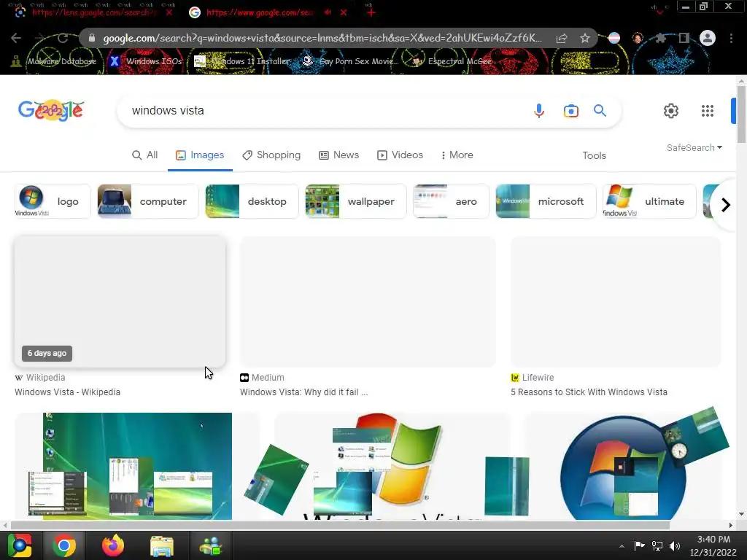Open Windows Vista - Wikipedia result link
This screenshot has width=747, height=560.
pyautogui.click(x=67, y=392)
